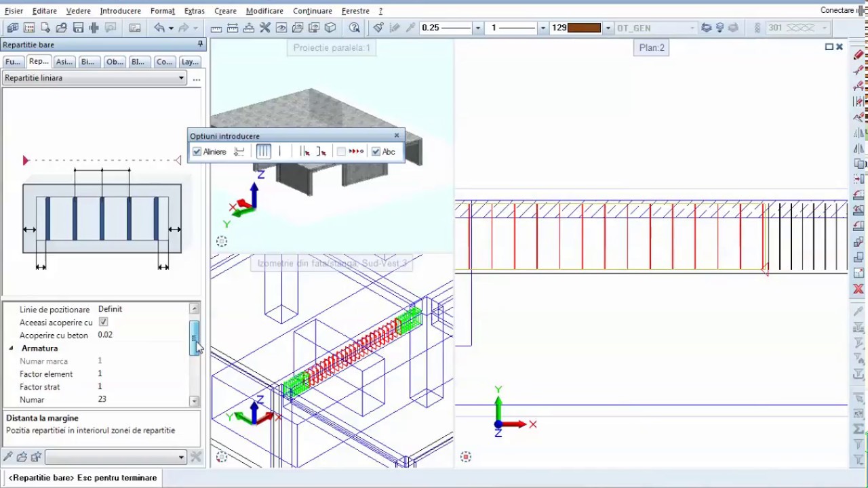The image size is (868, 488).
Task: Click the format paintbrush icon
Action: [378, 28]
